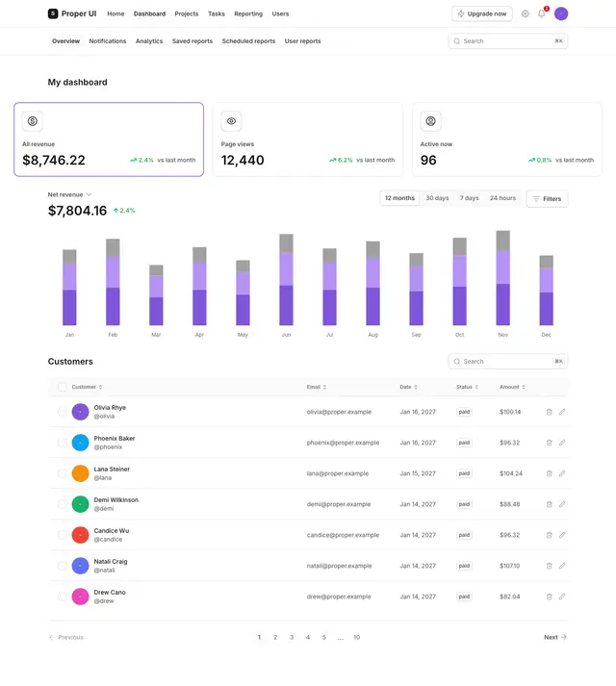Screen dimensions: 616x686
Task: Select the 24 hours range
Action: tap(502, 198)
